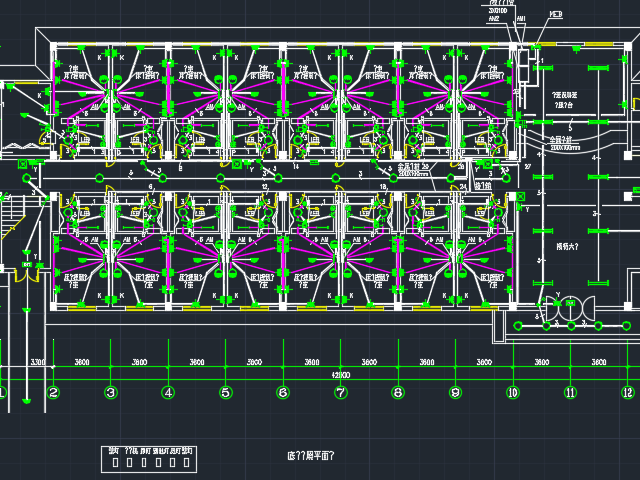Select grid axis bubble number 5
Image resolution: width=640 pixels, height=480 pixels.
coord(225,393)
